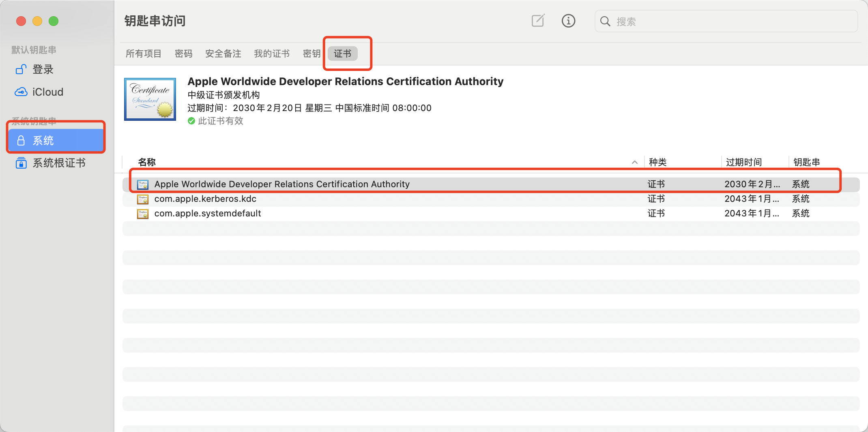Focus the 搜索 search field
The image size is (868, 432).
(726, 21)
